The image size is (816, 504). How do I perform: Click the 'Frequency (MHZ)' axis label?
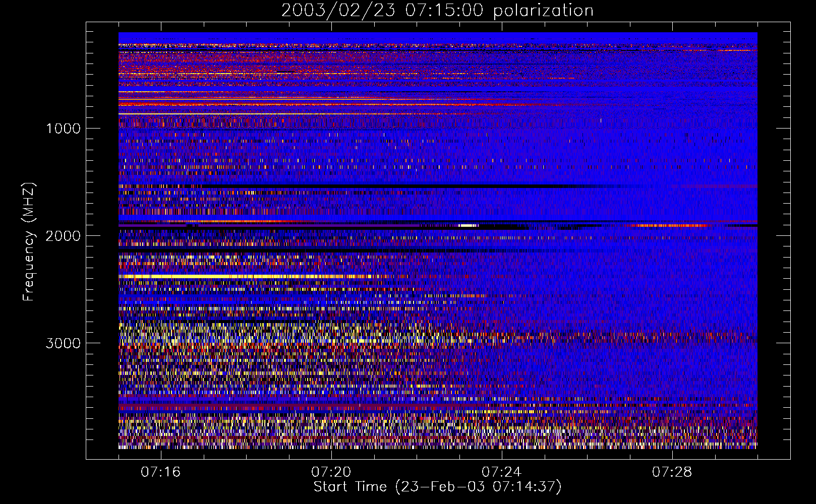(x=29, y=242)
